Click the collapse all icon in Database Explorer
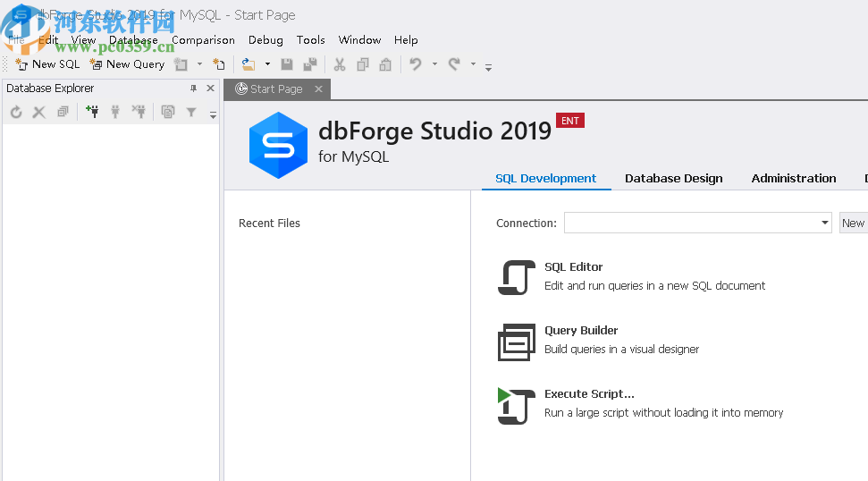This screenshot has width=868, height=481. [x=63, y=112]
